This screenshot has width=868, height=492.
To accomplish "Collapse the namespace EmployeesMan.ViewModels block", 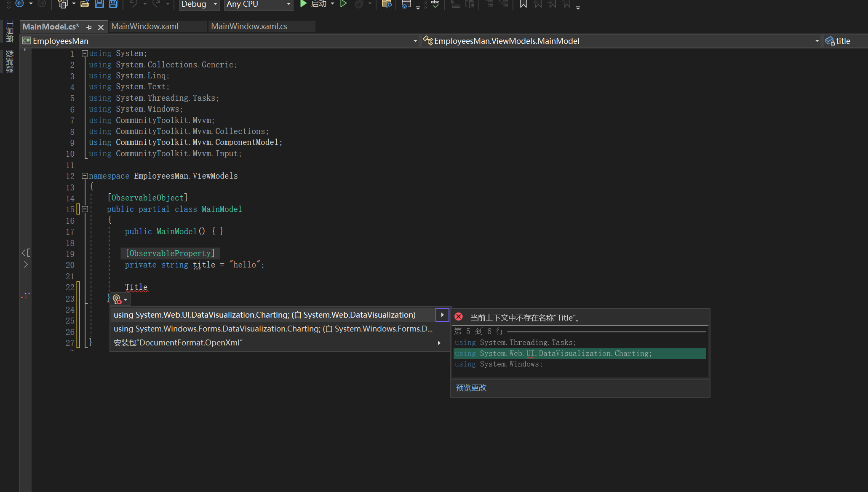I will point(85,176).
